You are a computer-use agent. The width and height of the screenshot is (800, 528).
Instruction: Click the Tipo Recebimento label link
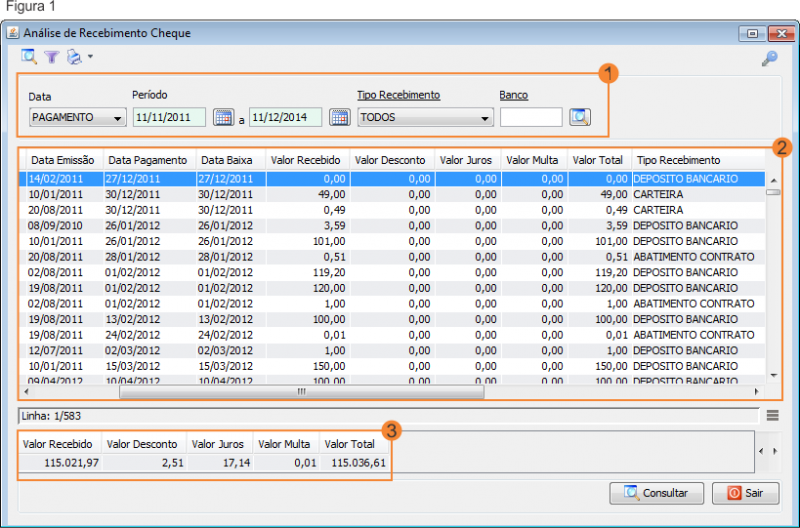tap(398, 95)
